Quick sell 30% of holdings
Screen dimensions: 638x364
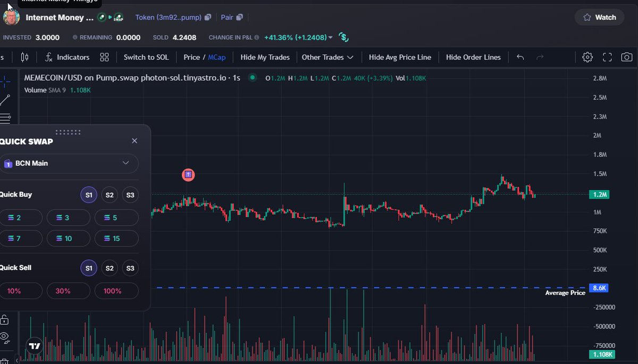(69, 291)
